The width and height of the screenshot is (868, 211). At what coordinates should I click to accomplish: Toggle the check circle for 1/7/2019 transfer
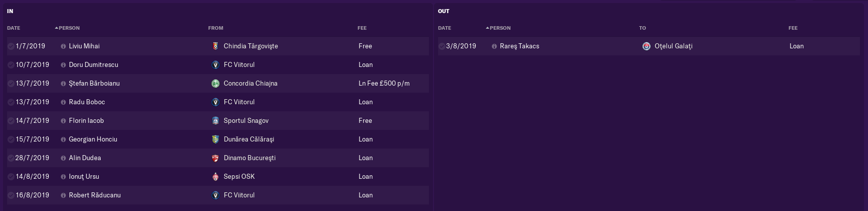(11, 46)
